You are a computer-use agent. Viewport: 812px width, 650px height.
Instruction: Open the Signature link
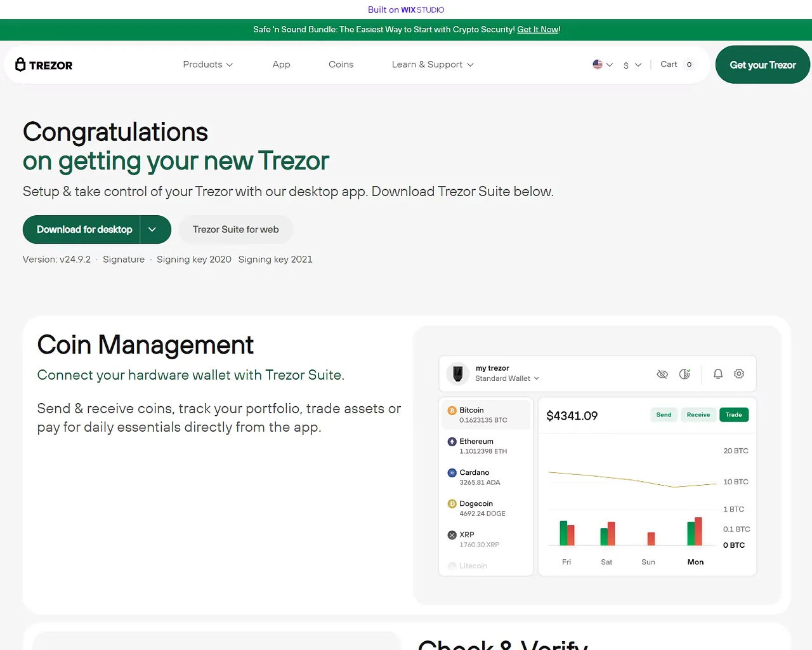tap(124, 259)
